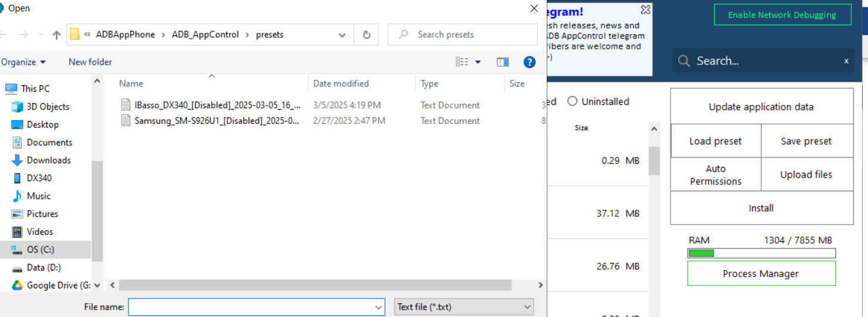Open the Process Manager
868x317 pixels.
[760, 274]
